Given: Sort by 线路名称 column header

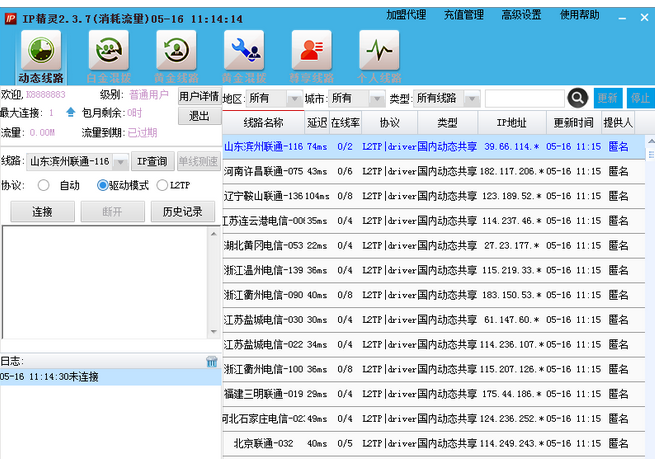Looking at the screenshot, I should [x=263, y=122].
